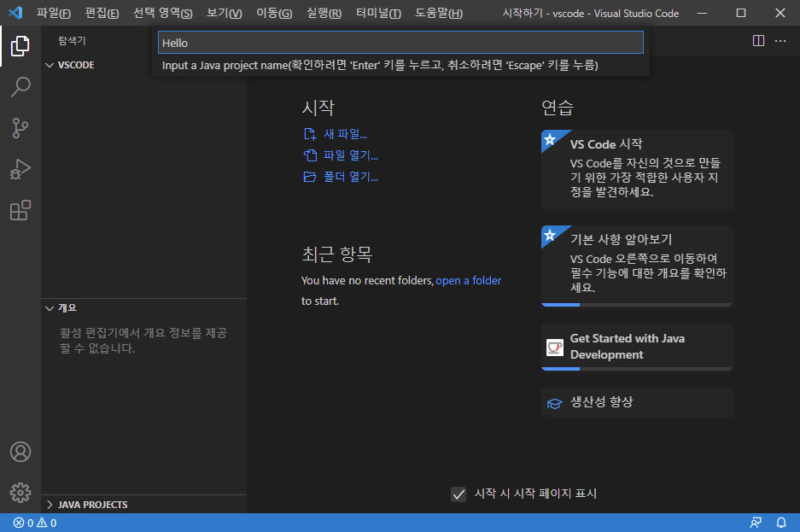
Task: Click the 최근 항목 heading
Action: click(x=336, y=254)
